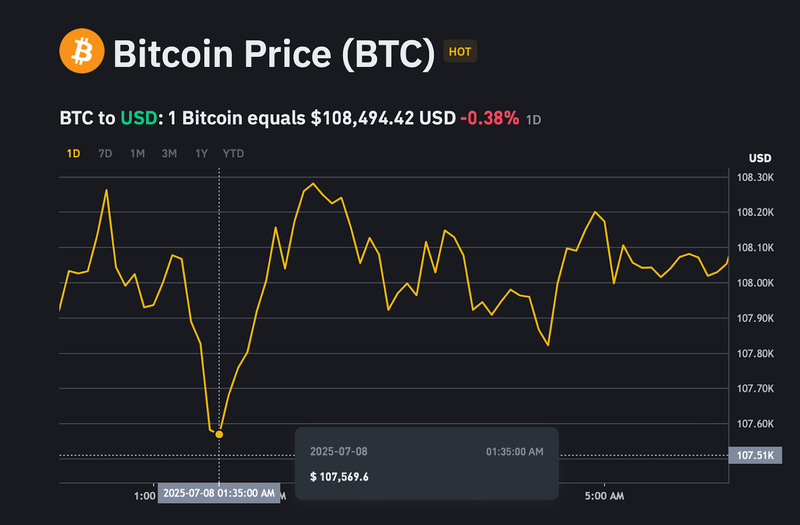Show the 1Y price chart
This screenshot has height=525, width=800.
point(201,153)
